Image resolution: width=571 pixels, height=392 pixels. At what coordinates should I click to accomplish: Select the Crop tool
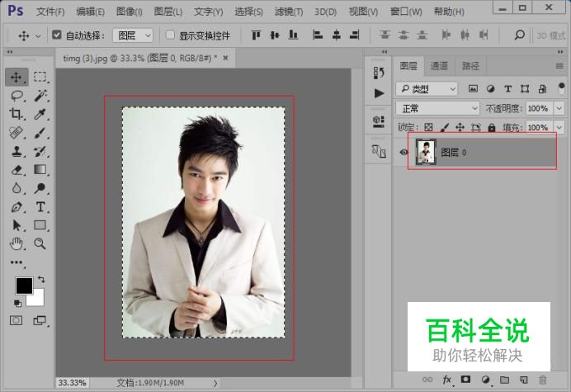[x=16, y=114]
